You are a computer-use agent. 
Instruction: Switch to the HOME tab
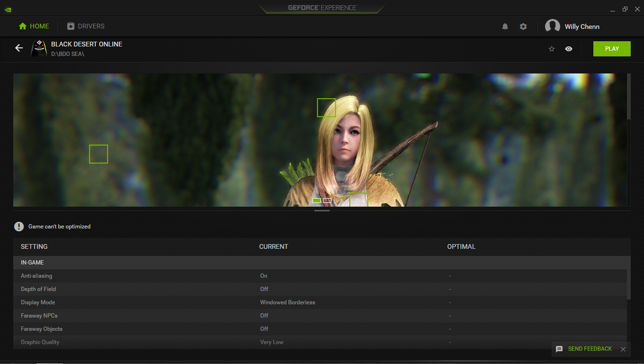click(34, 26)
